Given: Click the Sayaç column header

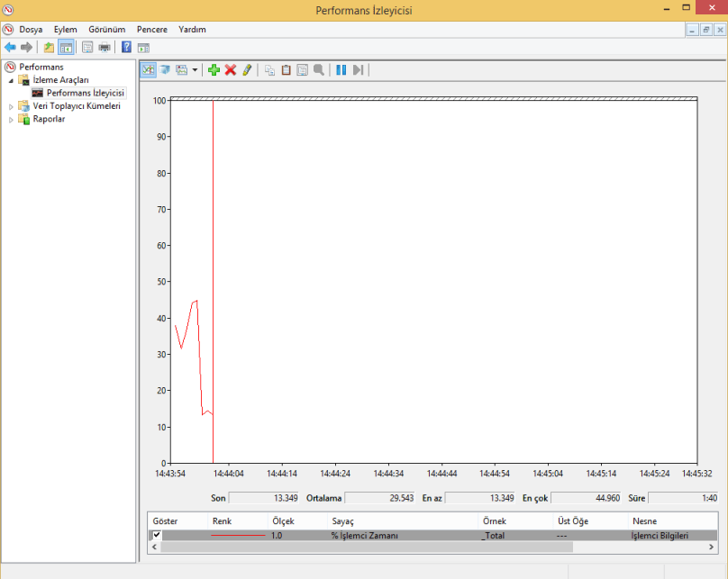Looking at the screenshot, I should click(x=342, y=520).
